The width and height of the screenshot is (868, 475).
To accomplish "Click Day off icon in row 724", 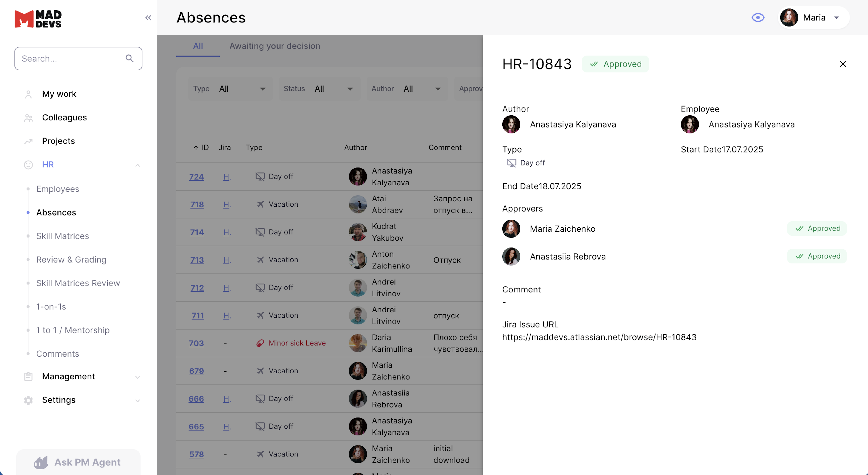I will coord(260,177).
